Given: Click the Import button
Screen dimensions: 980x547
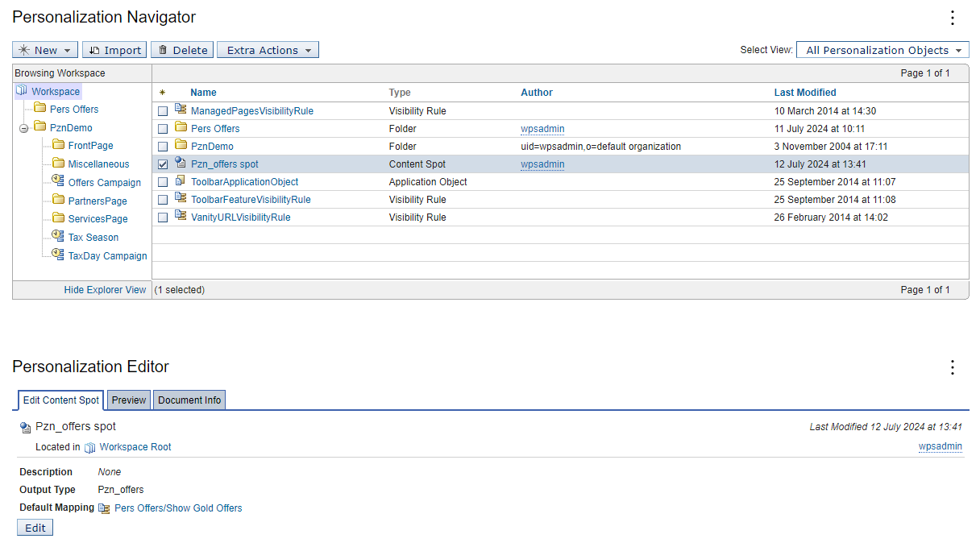Looking at the screenshot, I should [114, 50].
